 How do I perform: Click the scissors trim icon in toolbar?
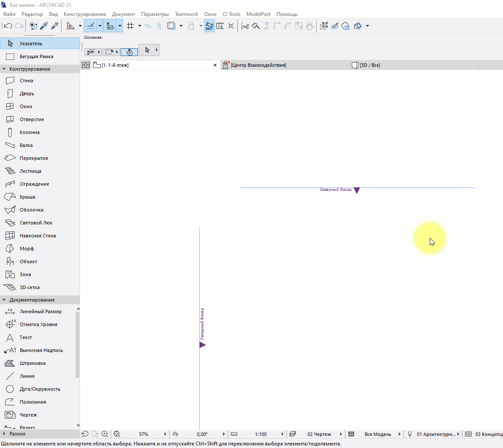point(245,26)
